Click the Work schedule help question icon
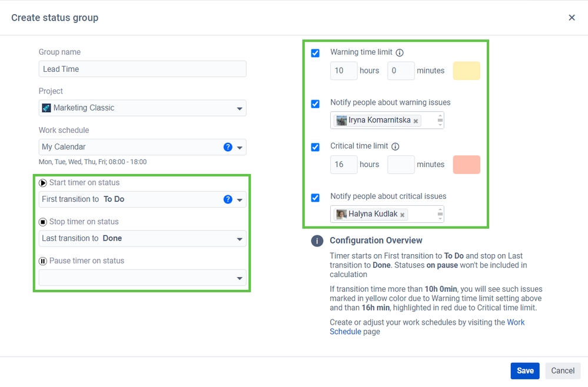This screenshot has width=588, height=387. 228,147
